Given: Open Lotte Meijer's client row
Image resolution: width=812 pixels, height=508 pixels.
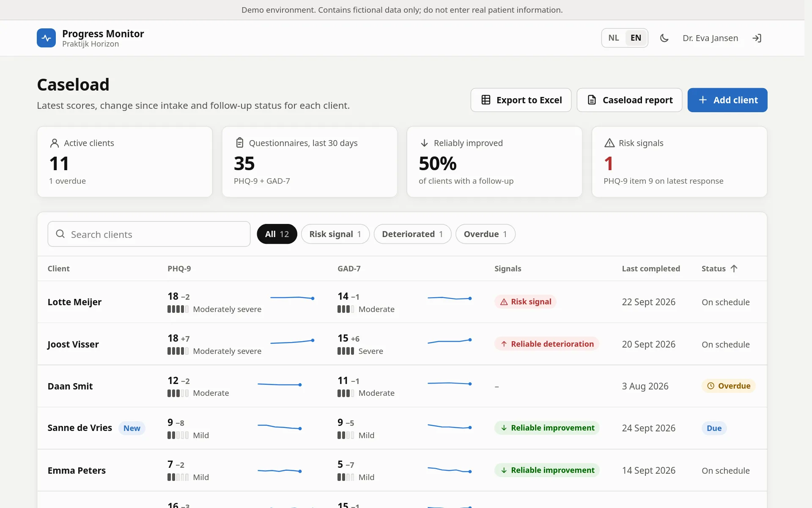Looking at the screenshot, I should pyautogui.click(x=402, y=302).
